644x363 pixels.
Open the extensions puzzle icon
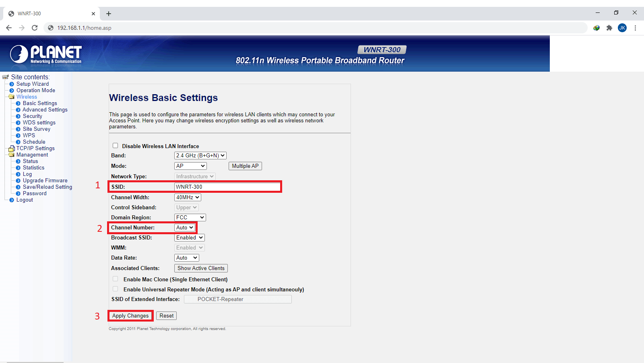pyautogui.click(x=609, y=28)
